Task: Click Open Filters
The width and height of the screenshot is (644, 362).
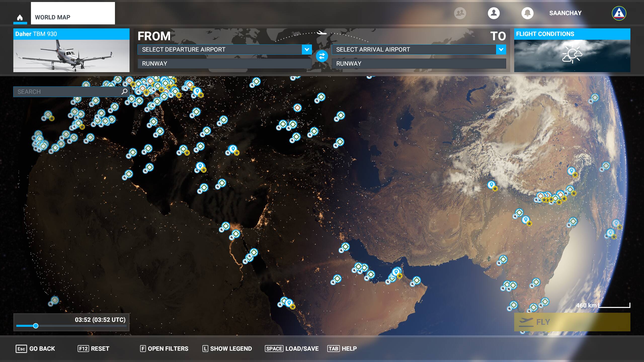Action: click(x=164, y=349)
